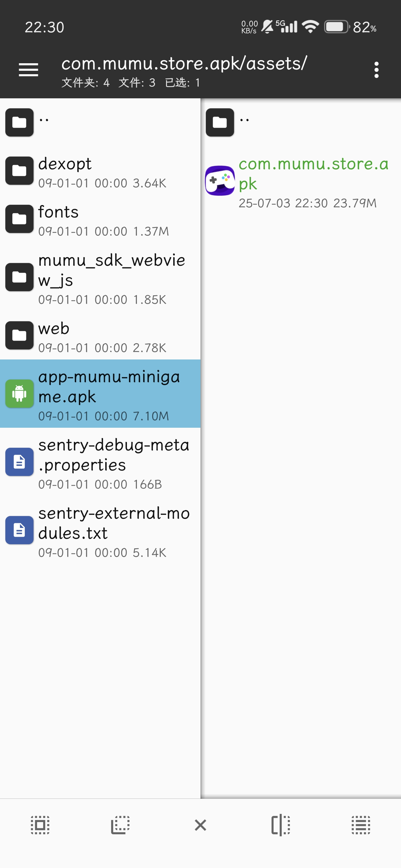Viewport: 401px width, 868px height.
Task: Tap the invert selection icon in bottom toolbar
Action: tap(120, 825)
